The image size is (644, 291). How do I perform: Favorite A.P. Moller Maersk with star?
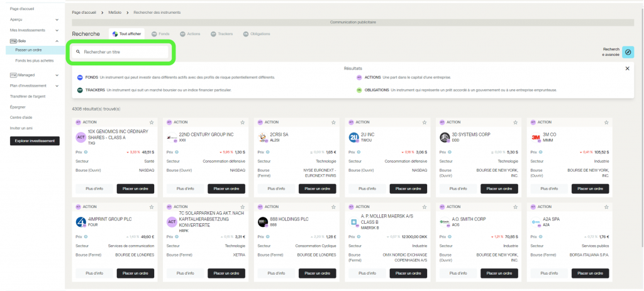[x=425, y=207]
